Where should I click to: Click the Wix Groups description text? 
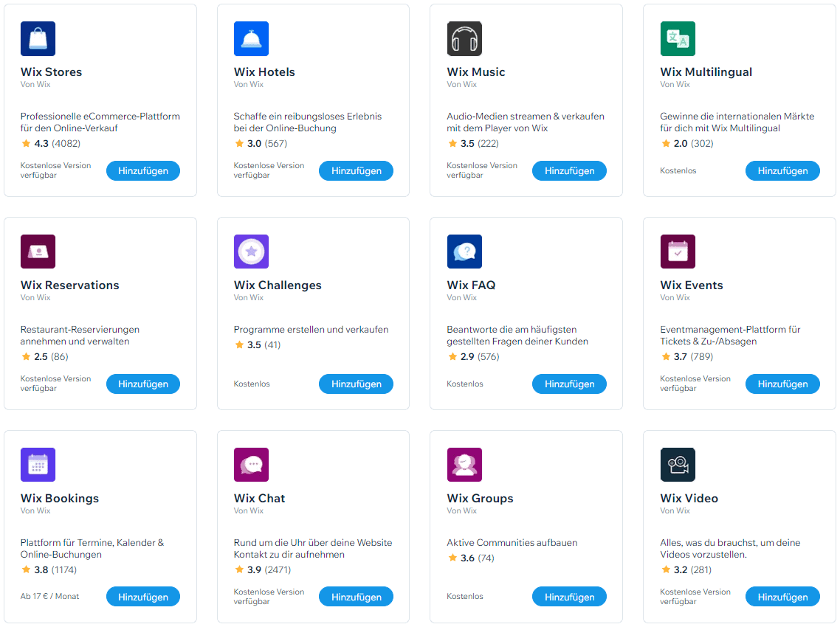tap(512, 543)
